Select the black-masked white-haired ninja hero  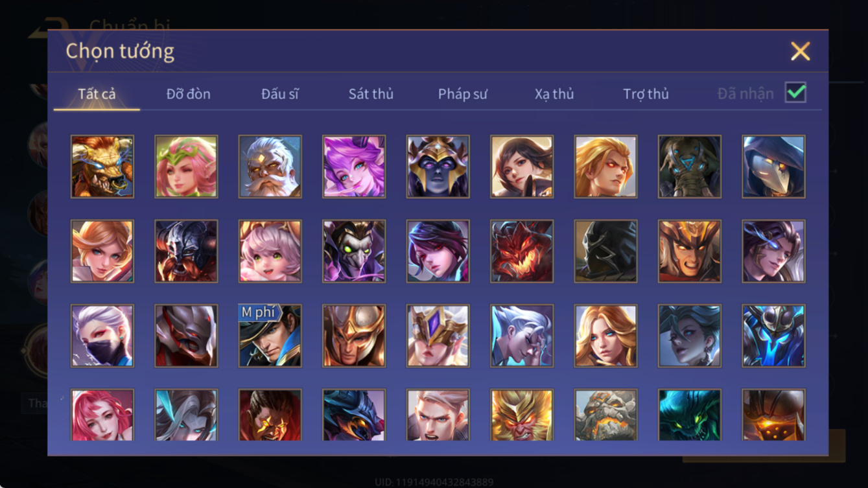pyautogui.click(x=102, y=336)
